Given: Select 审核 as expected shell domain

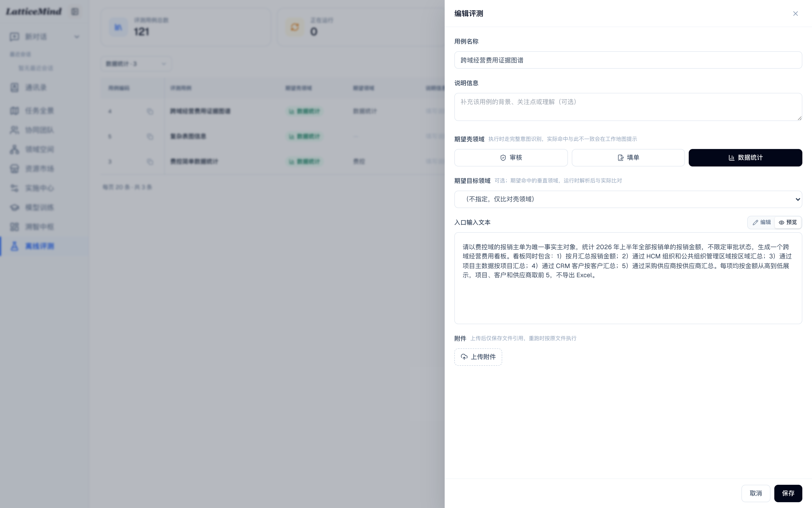Looking at the screenshot, I should pos(511,157).
